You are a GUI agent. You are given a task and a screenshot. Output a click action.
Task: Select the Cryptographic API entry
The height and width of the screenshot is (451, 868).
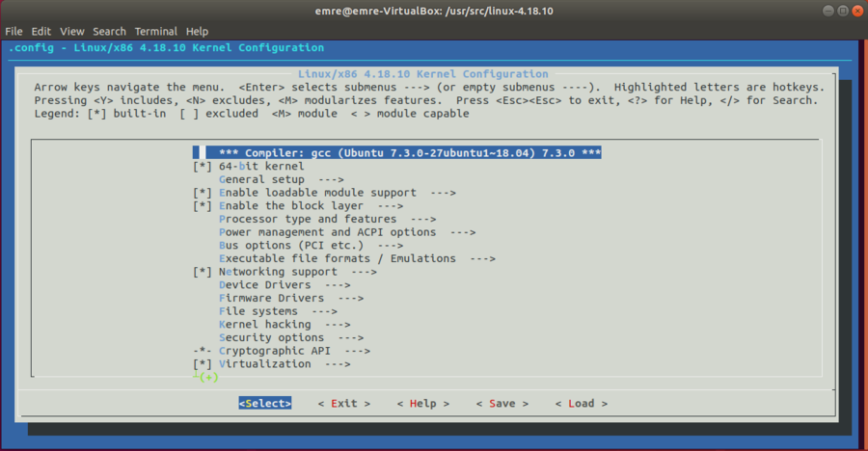coord(275,351)
